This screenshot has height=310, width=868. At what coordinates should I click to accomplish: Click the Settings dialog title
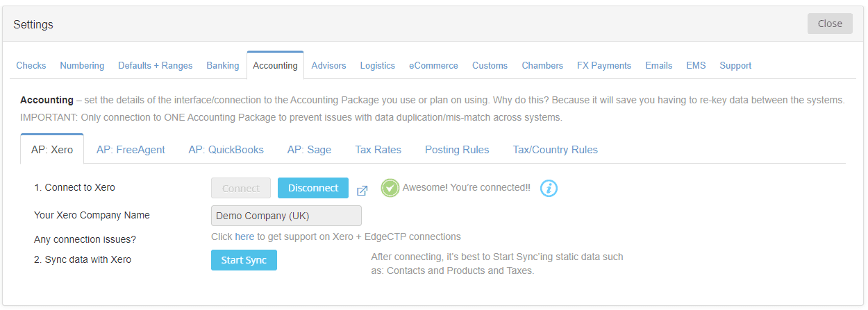[x=33, y=24]
